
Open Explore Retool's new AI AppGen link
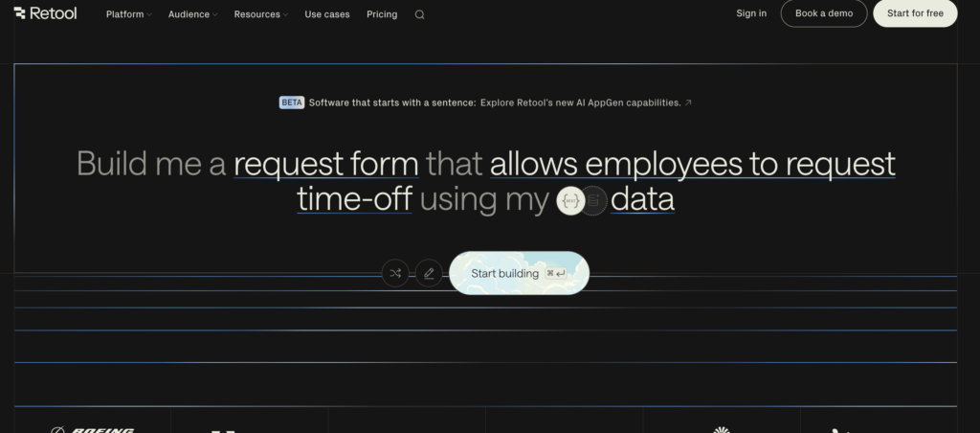pos(580,103)
